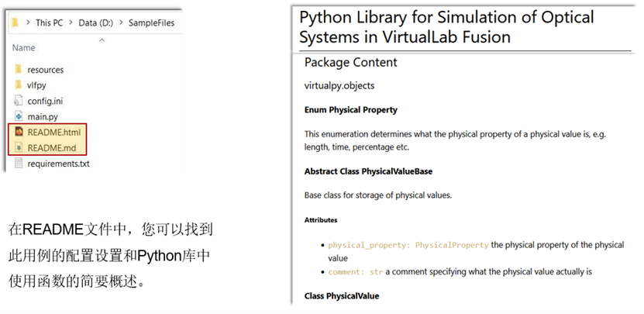The image size is (644, 314).
Task: Select the requirements.txt file icon
Action: pyautogui.click(x=18, y=163)
